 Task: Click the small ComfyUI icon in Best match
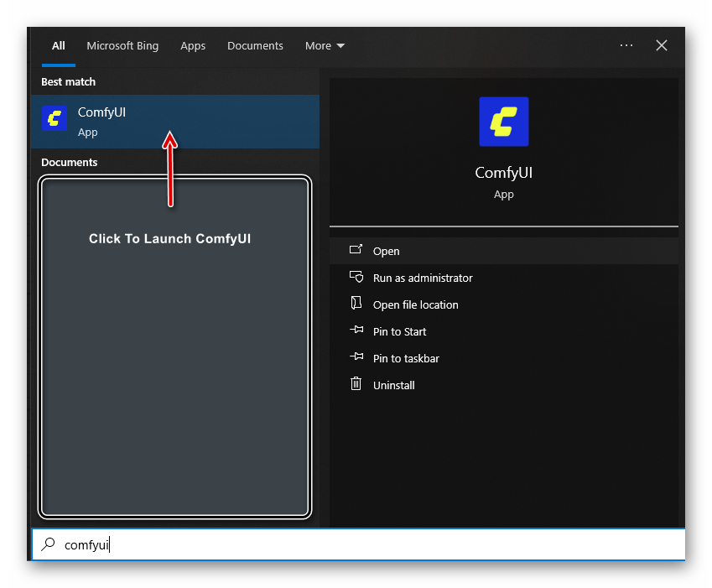[55, 119]
